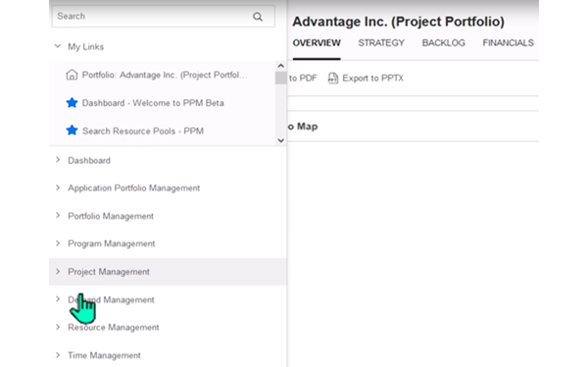Viewport: 588px width, 367px height.
Task: Select the Program Management label
Action: coord(112,243)
